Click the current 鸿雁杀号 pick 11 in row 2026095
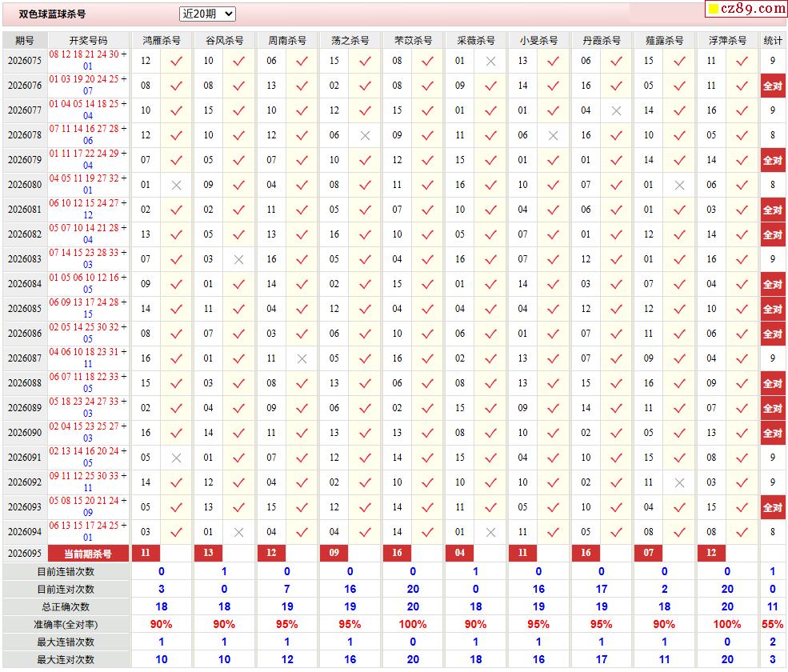 click(x=146, y=553)
